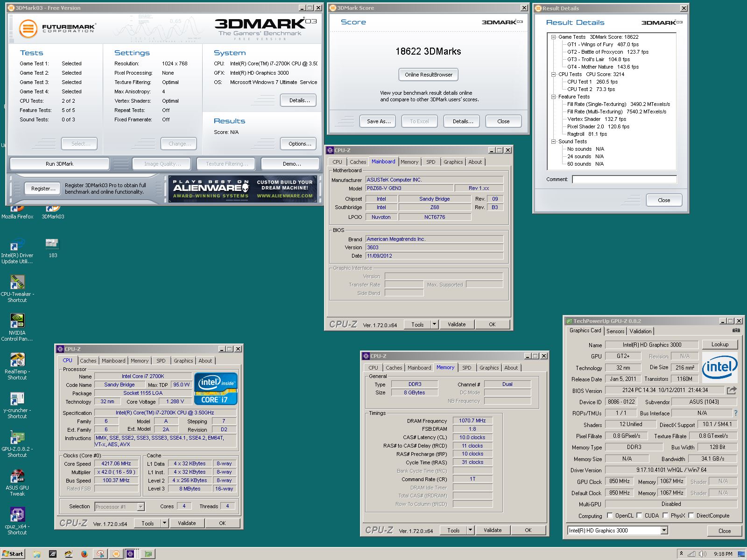747x560 pixels.
Task: Launch the y-cruncher shortcut
Action: click(x=17, y=405)
